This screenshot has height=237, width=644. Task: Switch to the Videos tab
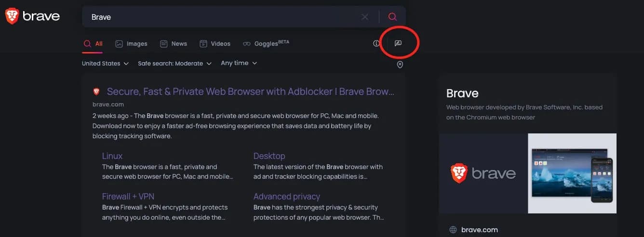pyautogui.click(x=215, y=43)
